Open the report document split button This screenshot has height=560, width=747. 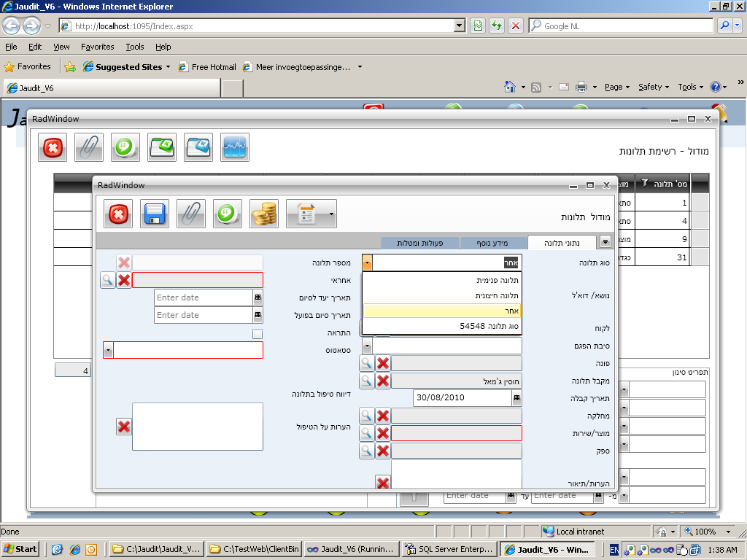tap(311, 214)
